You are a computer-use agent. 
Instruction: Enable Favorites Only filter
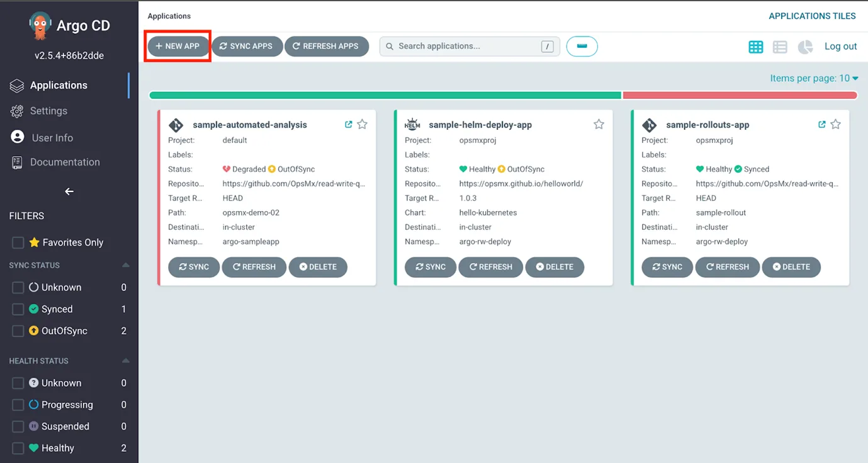(x=18, y=243)
